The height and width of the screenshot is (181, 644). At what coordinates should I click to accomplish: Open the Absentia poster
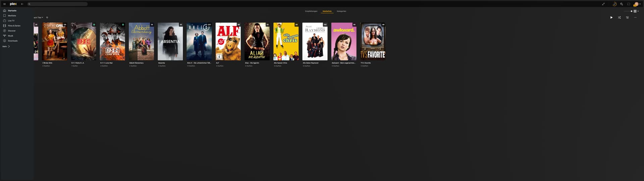point(170,42)
